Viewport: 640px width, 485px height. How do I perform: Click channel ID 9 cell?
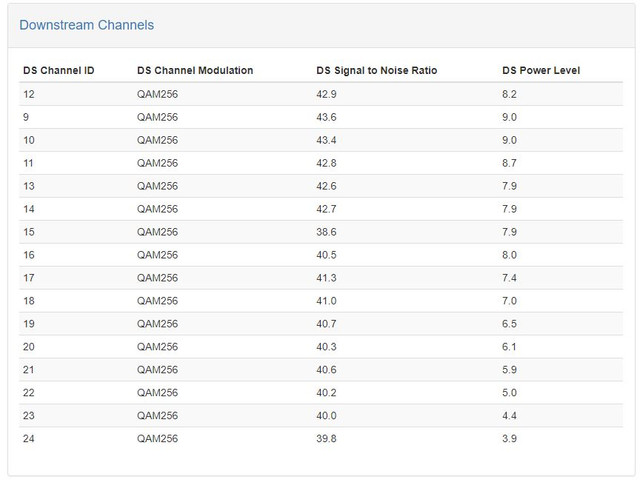tap(26, 117)
